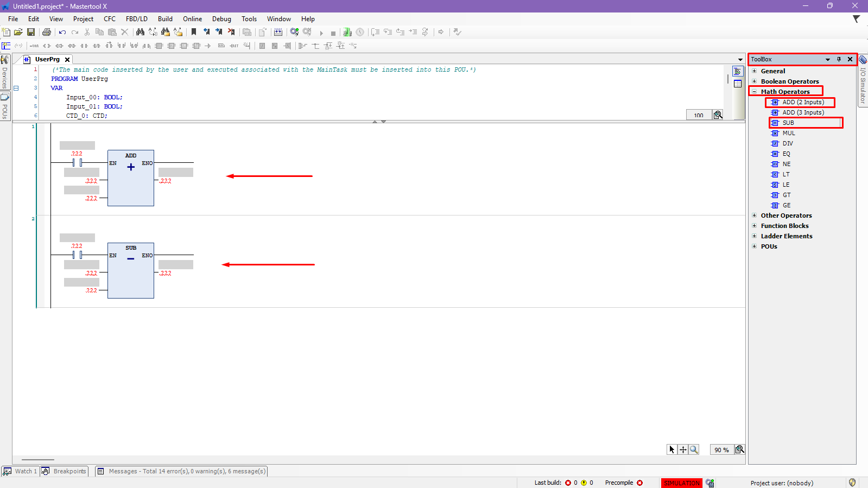Select MUL operator in the ToolBox
868x488 pixels.
pos(788,133)
